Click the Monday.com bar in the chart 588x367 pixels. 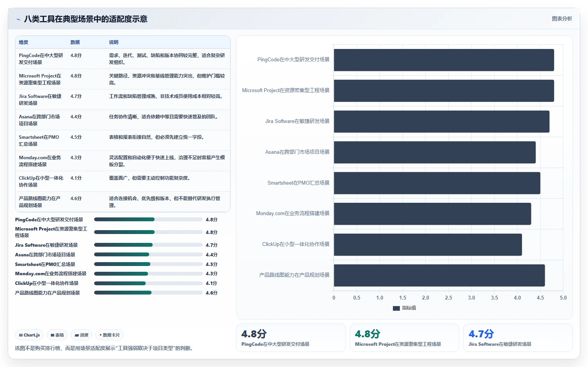point(432,214)
